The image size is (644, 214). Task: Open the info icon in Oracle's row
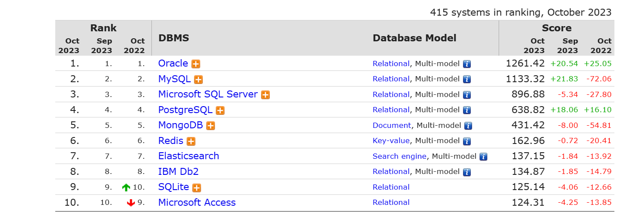467,64
